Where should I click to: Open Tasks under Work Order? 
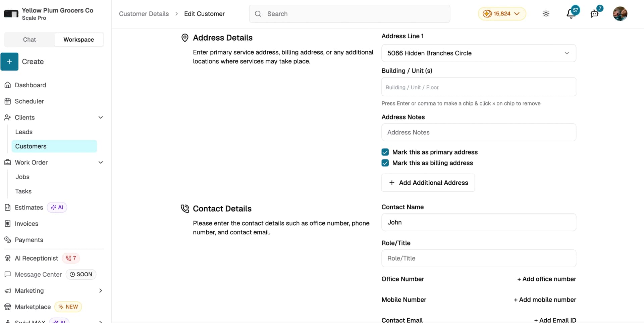(23, 191)
